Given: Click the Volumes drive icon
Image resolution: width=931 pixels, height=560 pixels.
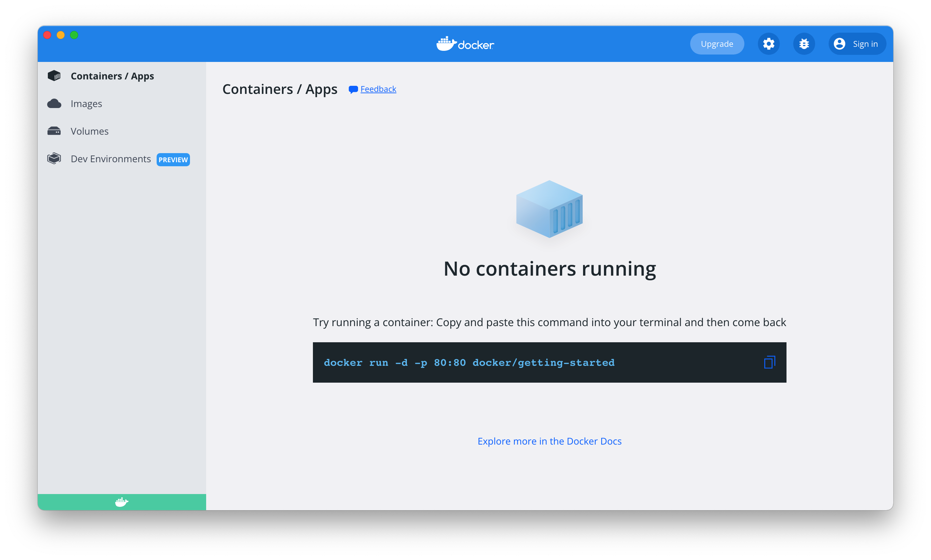Looking at the screenshot, I should 54,131.
